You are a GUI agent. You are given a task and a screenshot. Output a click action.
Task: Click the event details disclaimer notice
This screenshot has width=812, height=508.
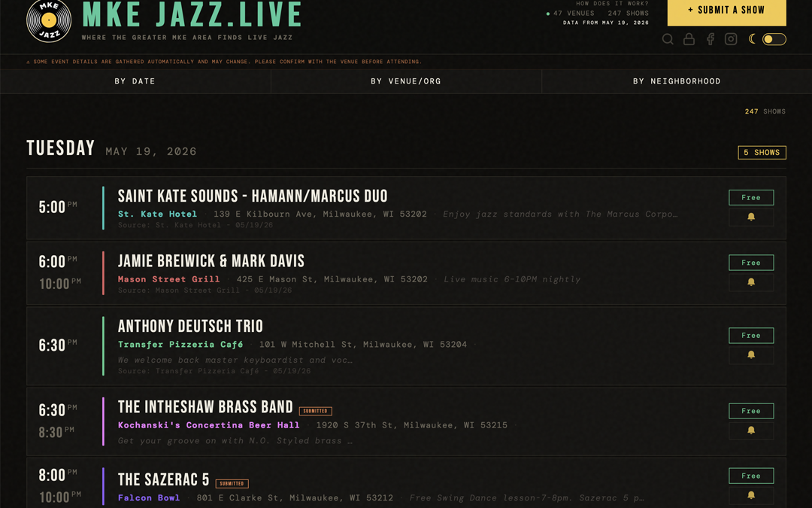[224, 62]
